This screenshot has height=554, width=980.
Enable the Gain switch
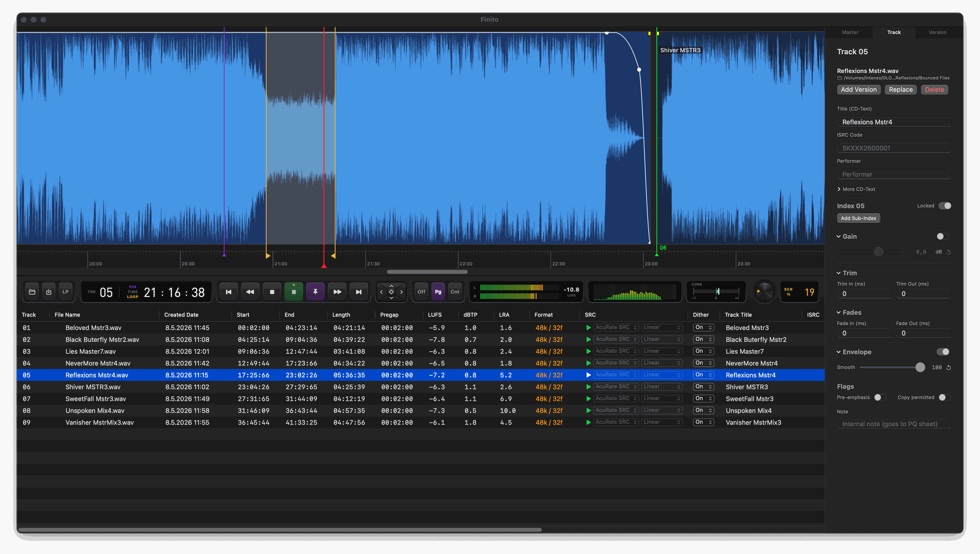point(943,237)
